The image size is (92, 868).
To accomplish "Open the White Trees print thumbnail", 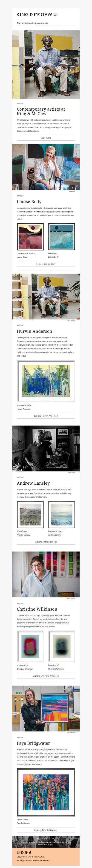I will coord(30,515).
